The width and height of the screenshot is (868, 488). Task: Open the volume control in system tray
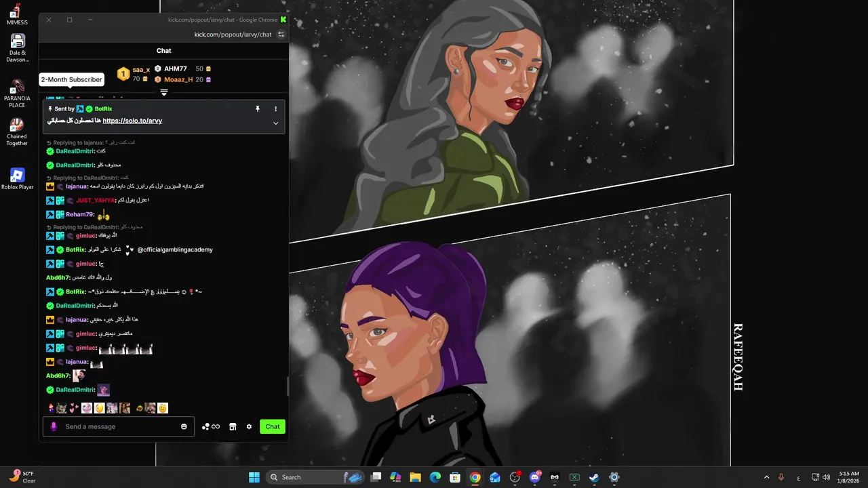tap(827, 477)
